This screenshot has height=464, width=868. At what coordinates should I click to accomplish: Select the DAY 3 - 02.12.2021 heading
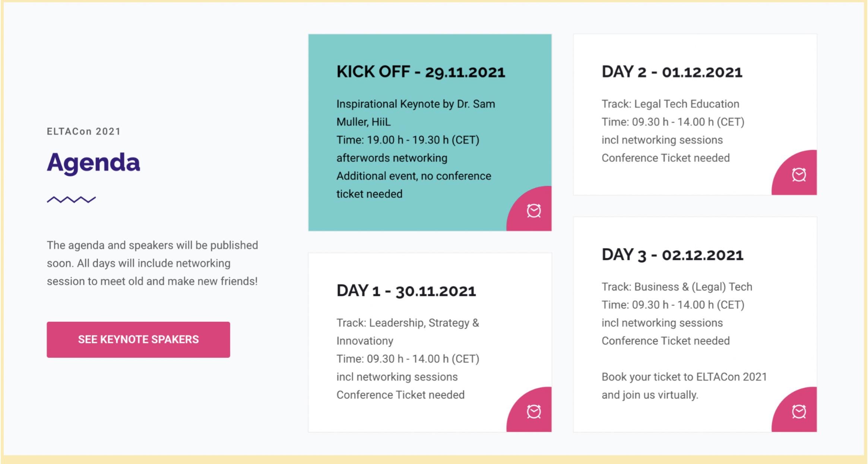pyautogui.click(x=672, y=255)
